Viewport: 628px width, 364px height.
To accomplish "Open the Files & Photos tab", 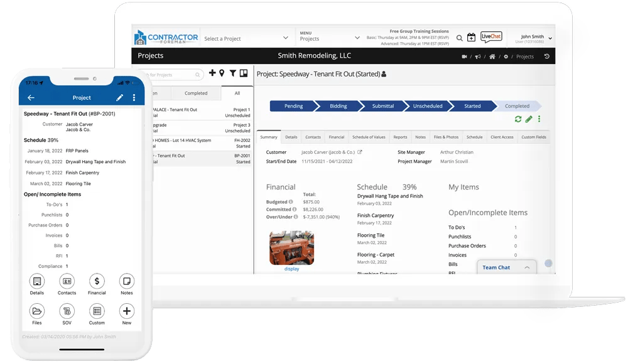I will tap(446, 137).
